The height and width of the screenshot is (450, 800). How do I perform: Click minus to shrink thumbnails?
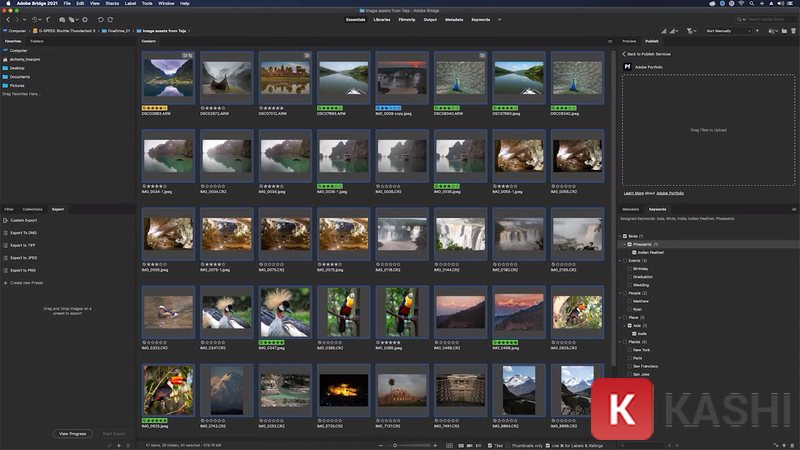(x=381, y=445)
